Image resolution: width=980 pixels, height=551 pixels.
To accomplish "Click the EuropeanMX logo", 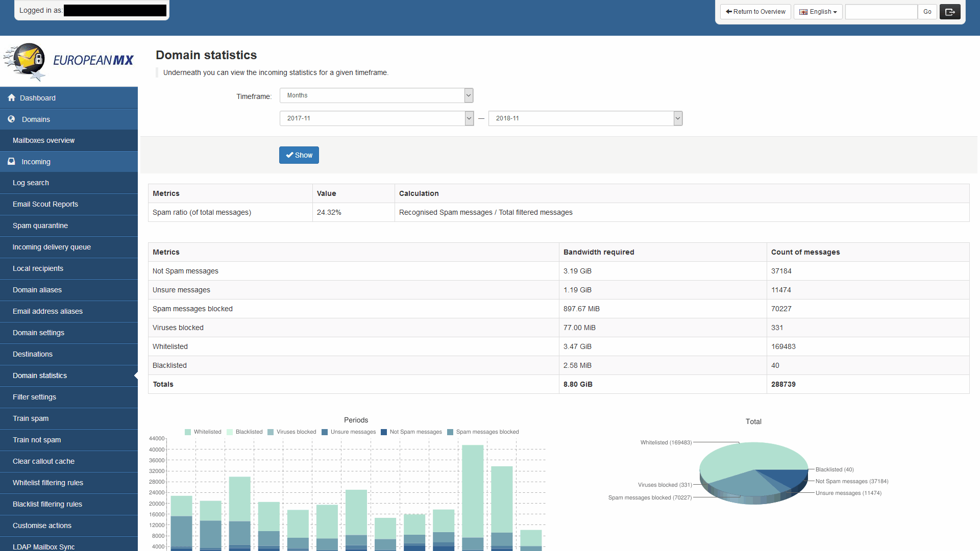I will [x=69, y=61].
